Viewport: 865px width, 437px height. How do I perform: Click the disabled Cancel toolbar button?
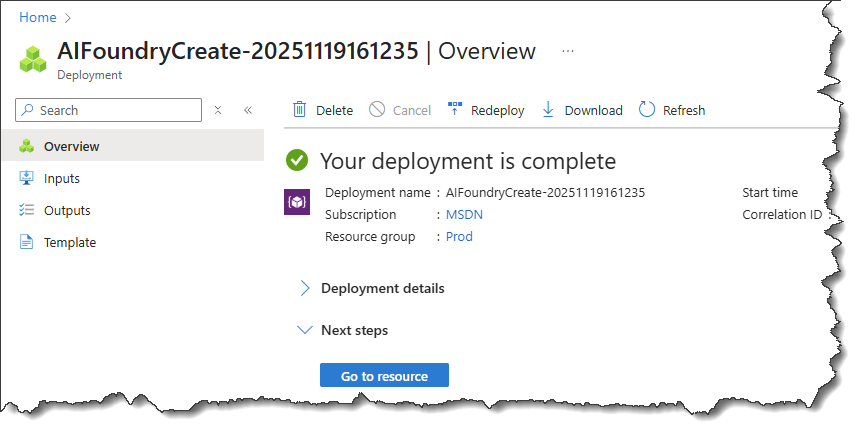click(x=400, y=110)
